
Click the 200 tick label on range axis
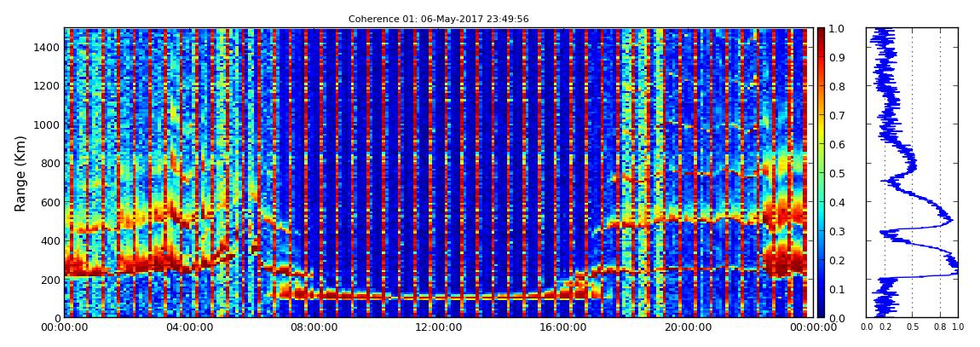(49, 280)
